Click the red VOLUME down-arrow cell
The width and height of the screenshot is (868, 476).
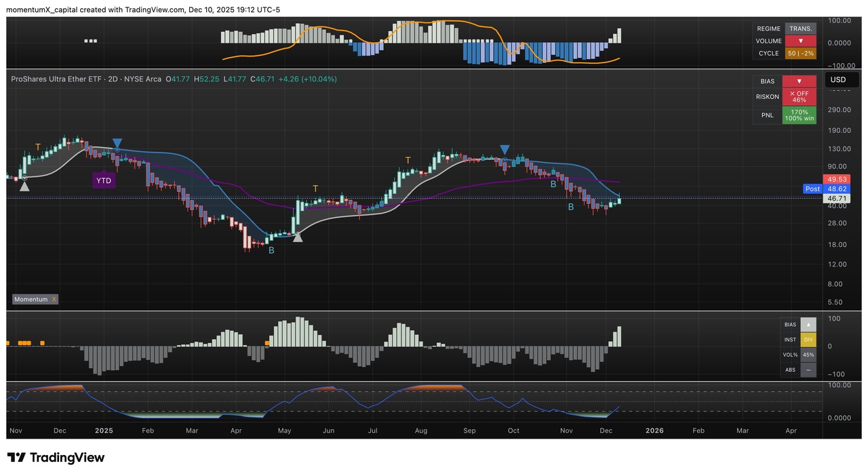tap(800, 41)
